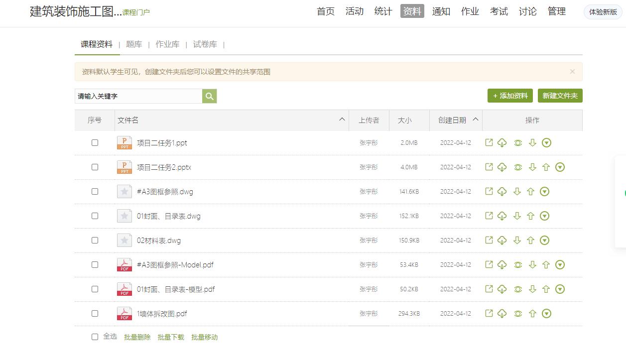The image size is (626, 364).
Task: Download 项目二任务1.ppt via cloud icon
Action: tap(502, 143)
